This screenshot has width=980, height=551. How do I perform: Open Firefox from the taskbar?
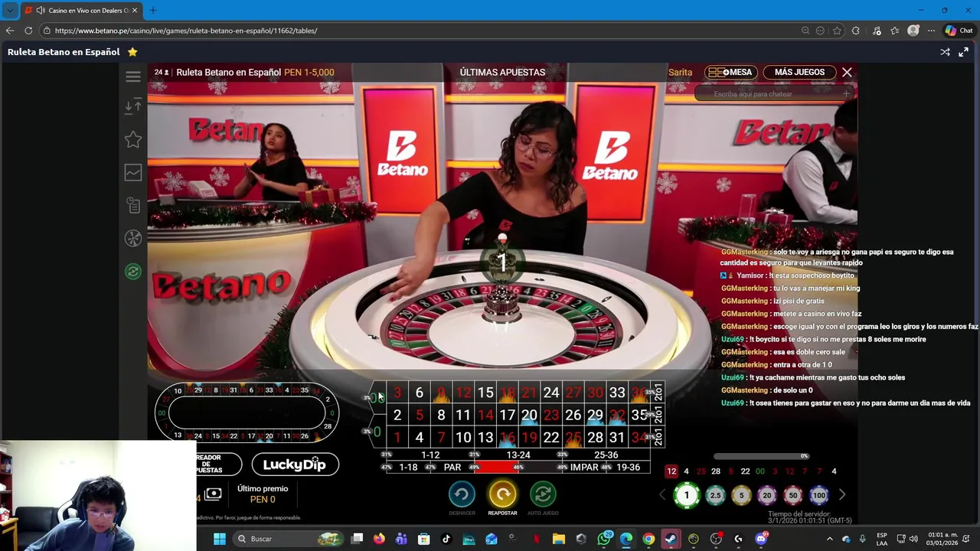click(379, 539)
